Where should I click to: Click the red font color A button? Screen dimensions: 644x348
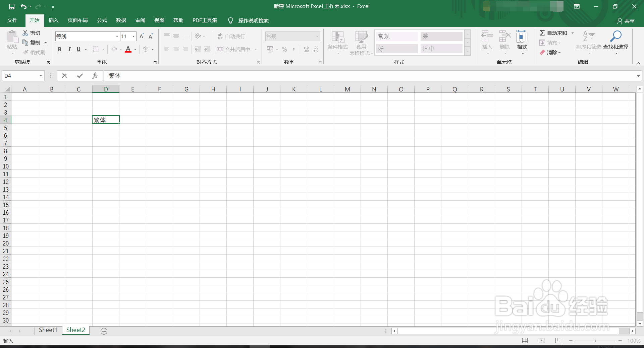click(x=128, y=49)
